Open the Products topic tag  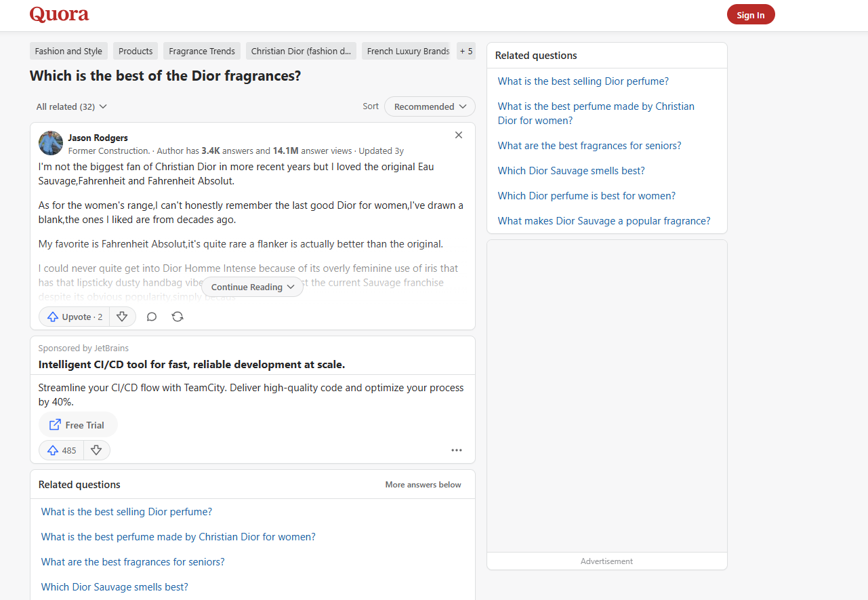coord(136,51)
